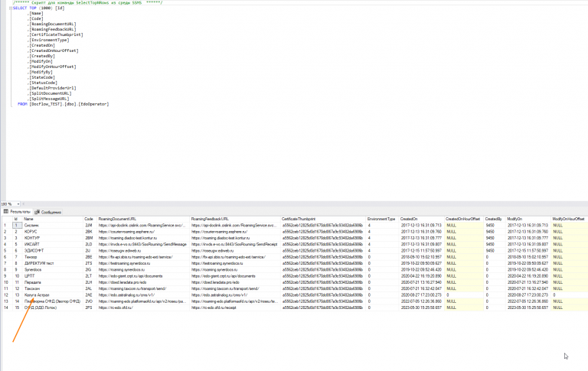This screenshot has width=588, height=371.
Task: Collapse the SELECT statement code block
Action: point(11,8)
